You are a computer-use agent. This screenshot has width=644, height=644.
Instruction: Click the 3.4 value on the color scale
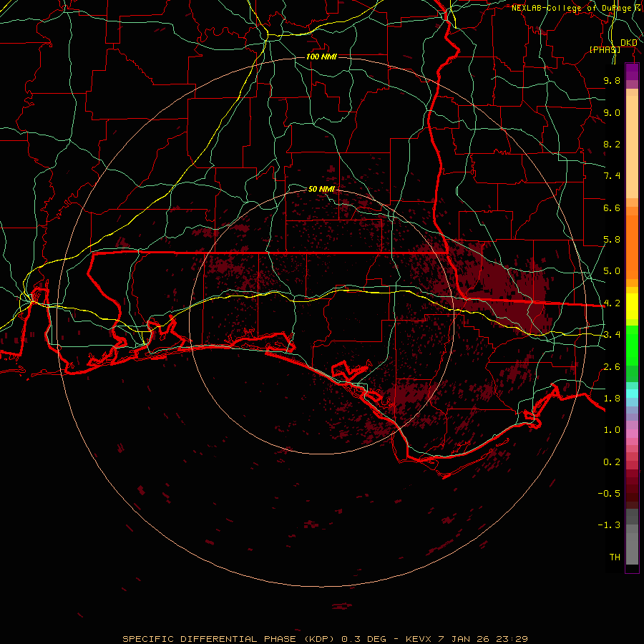[612, 335]
